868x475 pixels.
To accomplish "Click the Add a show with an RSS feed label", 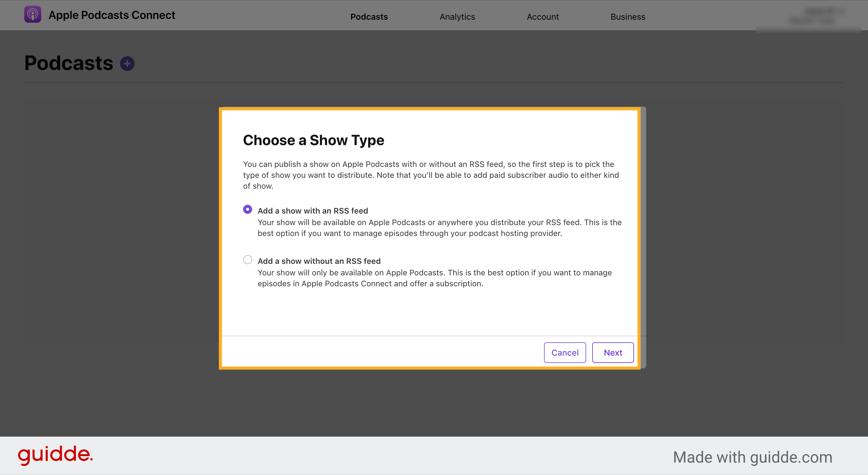I will tap(313, 211).
